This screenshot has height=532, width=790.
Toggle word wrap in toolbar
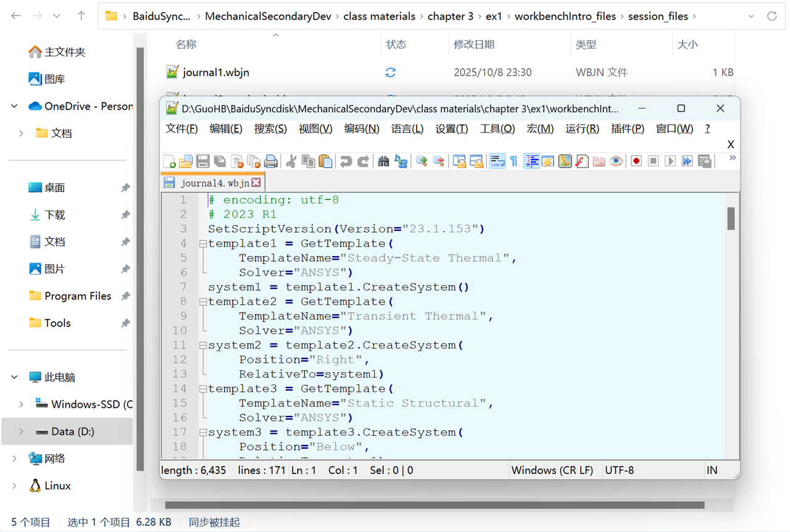click(x=497, y=162)
